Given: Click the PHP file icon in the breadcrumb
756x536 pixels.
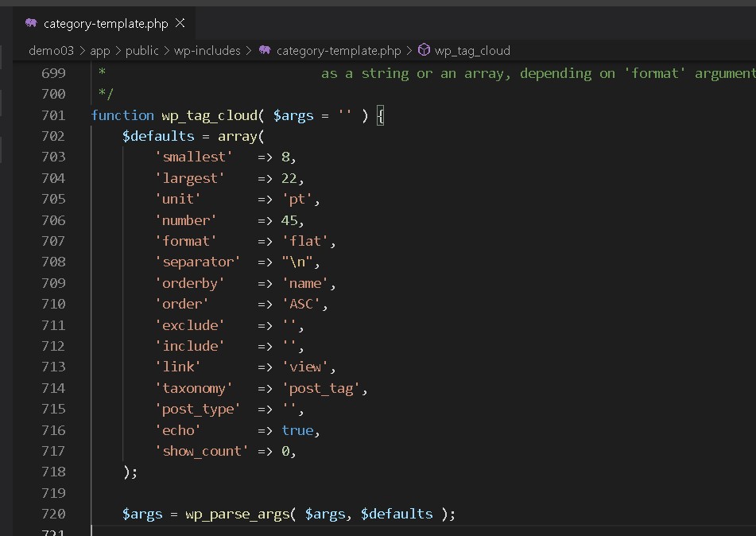Looking at the screenshot, I should pyautogui.click(x=265, y=50).
